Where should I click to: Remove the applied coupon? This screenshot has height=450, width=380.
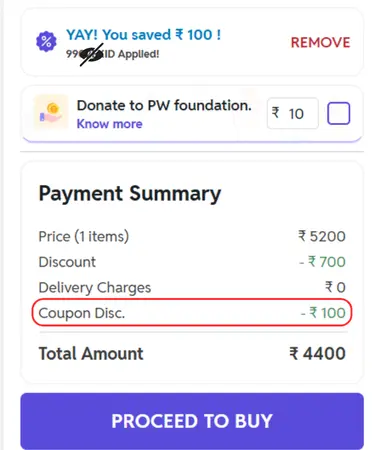coord(320,42)
